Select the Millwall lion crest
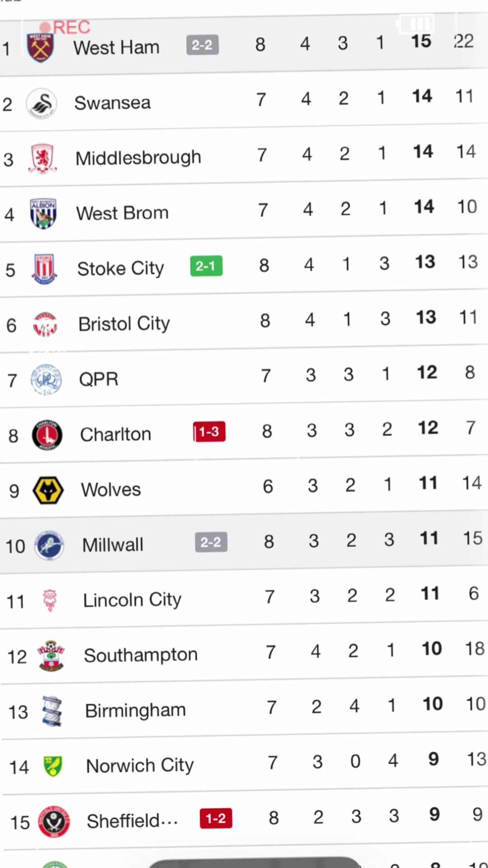 (49, 546)
